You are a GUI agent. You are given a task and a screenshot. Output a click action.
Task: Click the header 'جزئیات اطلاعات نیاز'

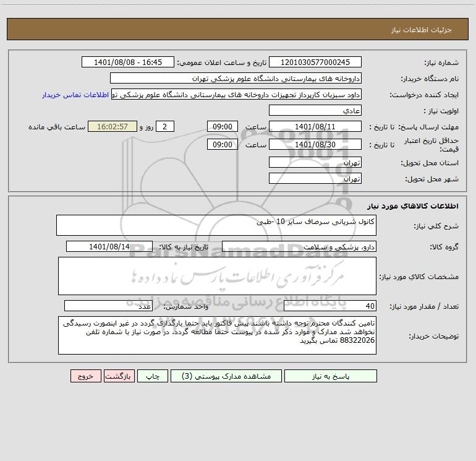coord(421,30)
